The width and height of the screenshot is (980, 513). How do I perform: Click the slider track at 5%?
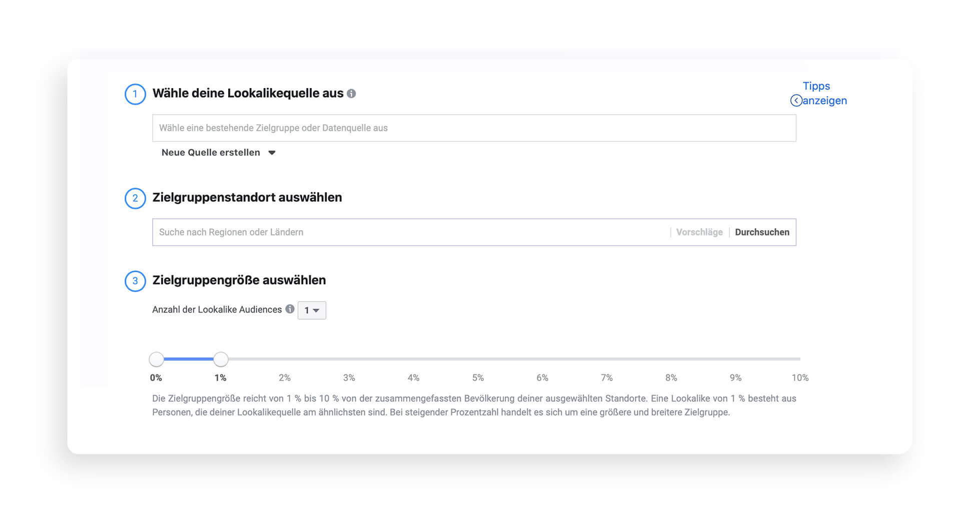[478, 359]
